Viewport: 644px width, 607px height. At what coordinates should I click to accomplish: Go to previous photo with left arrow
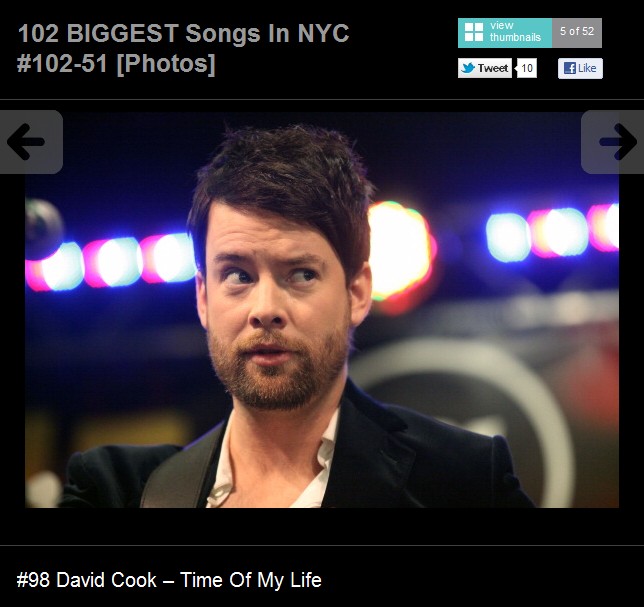coord(25,142)
